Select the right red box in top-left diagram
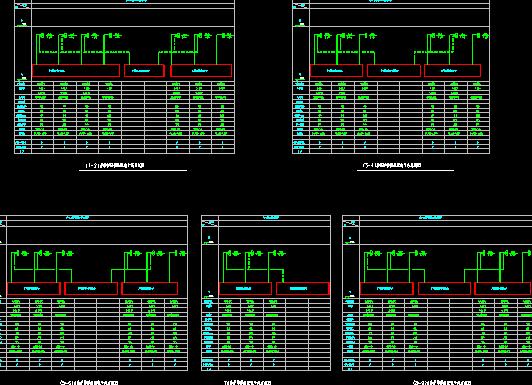 pyautogui.click(x=201, y=71)
